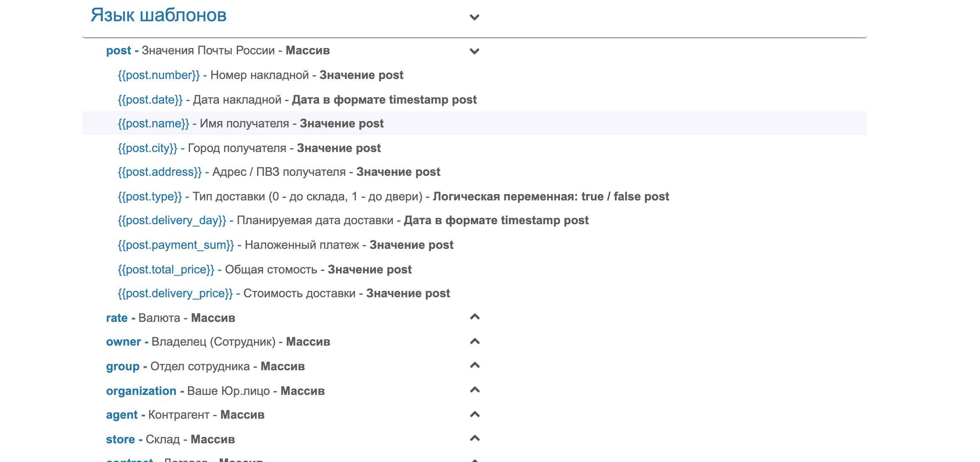
Task: Expand the organization (Юр.лицо) section
Action: (475, 389)
